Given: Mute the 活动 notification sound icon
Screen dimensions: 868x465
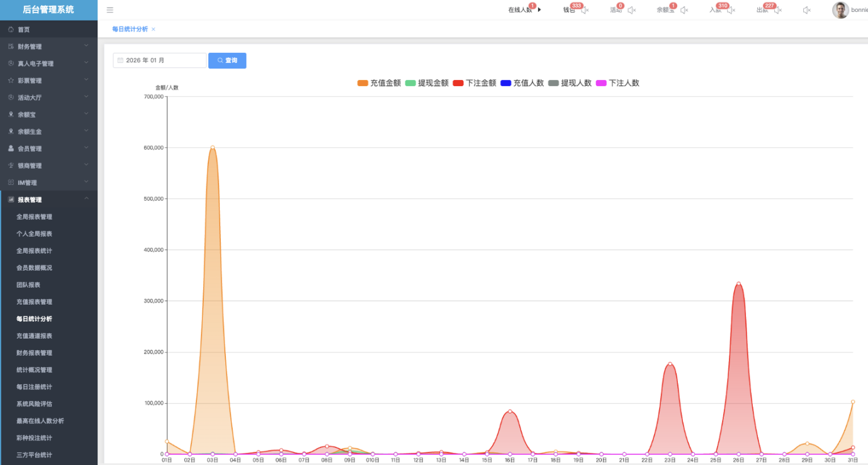Looking at the screenshot, I should pos(631,10).
